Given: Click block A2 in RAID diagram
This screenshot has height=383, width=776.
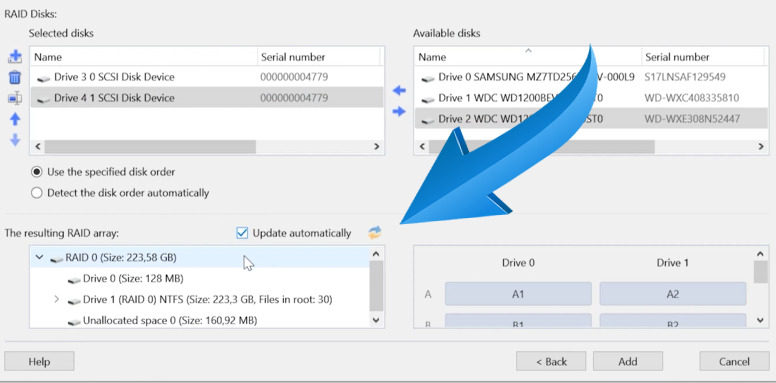Looking at the screenshot, I should point(673,294).
